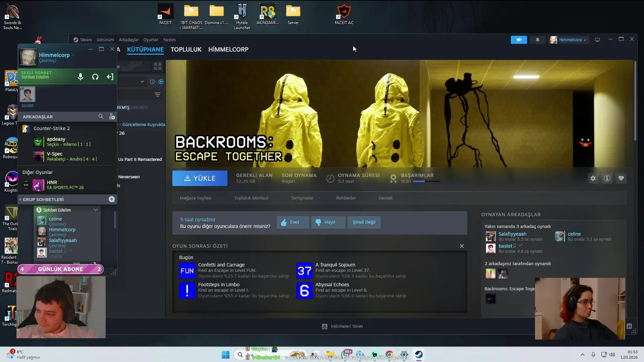Go to the HİMMELCORP profile section
Image resolution: width=644 pixels, height=362 pixels.
pos(228,49)
